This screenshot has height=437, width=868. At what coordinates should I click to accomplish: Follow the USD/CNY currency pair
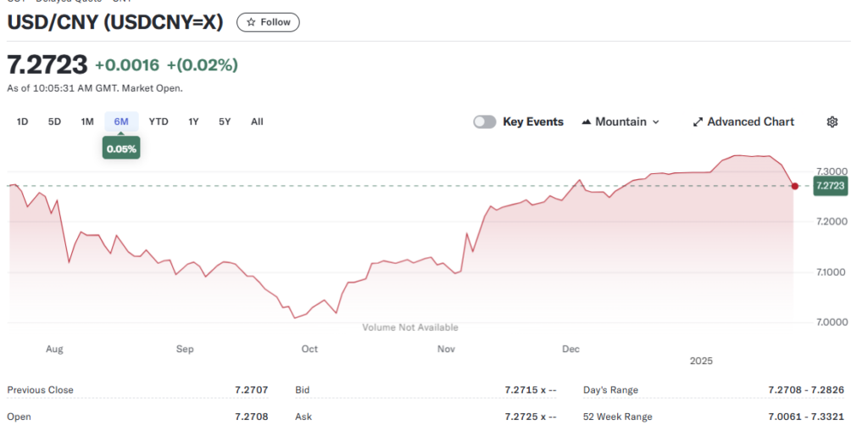(268, 22)
